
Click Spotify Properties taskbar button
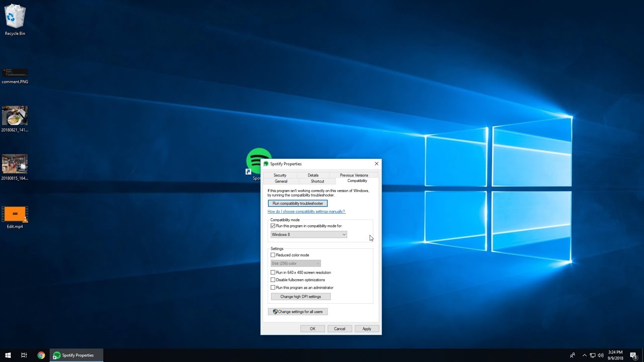[76, 355]
